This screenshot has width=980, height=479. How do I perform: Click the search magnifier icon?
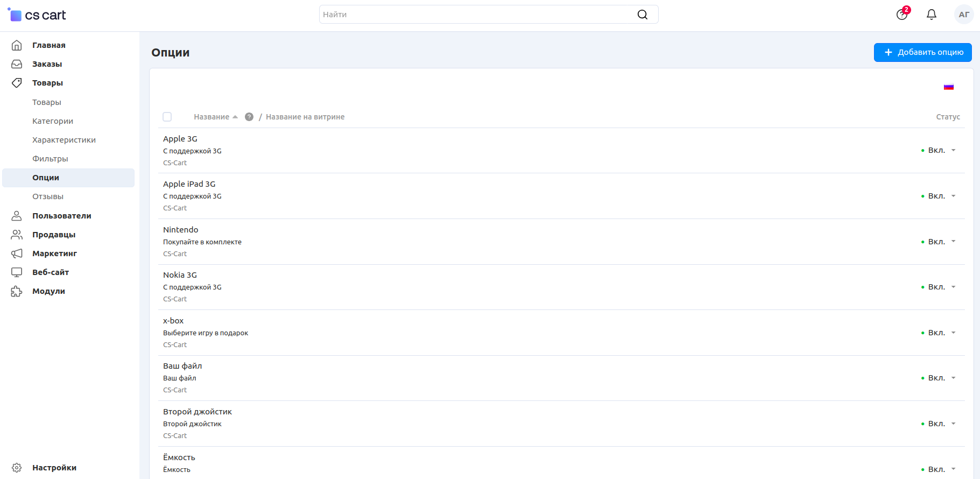(642, 15)
